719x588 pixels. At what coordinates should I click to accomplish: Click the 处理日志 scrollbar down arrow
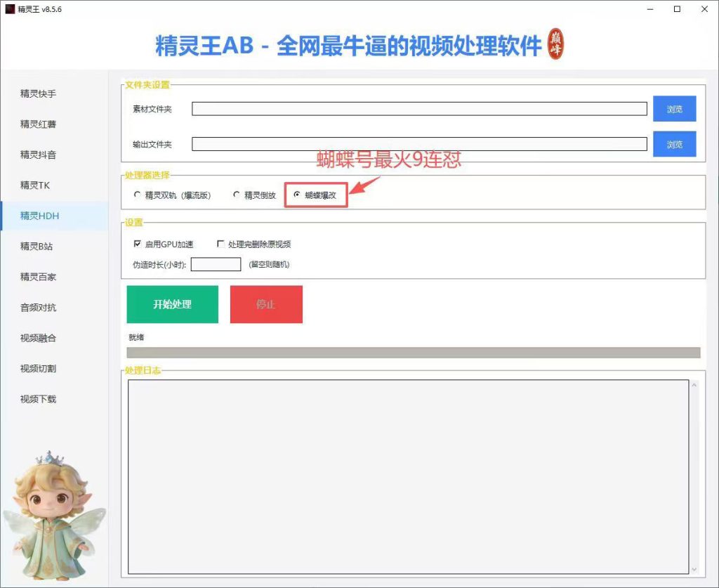(x=694, y=569)
